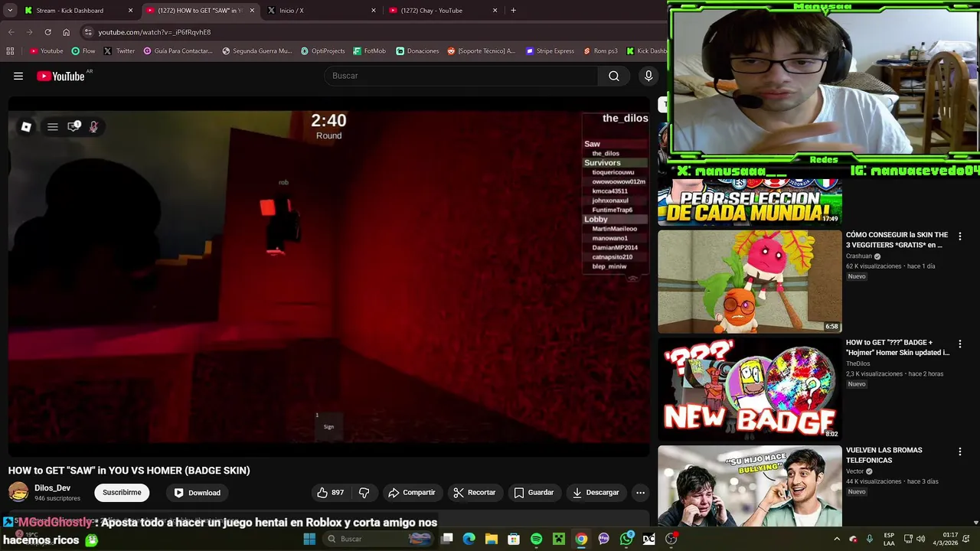Open the OptiProjects bookmark
The height and width of the screenshot is (551, 980).
pyautogui.click(x=322, y=51)
